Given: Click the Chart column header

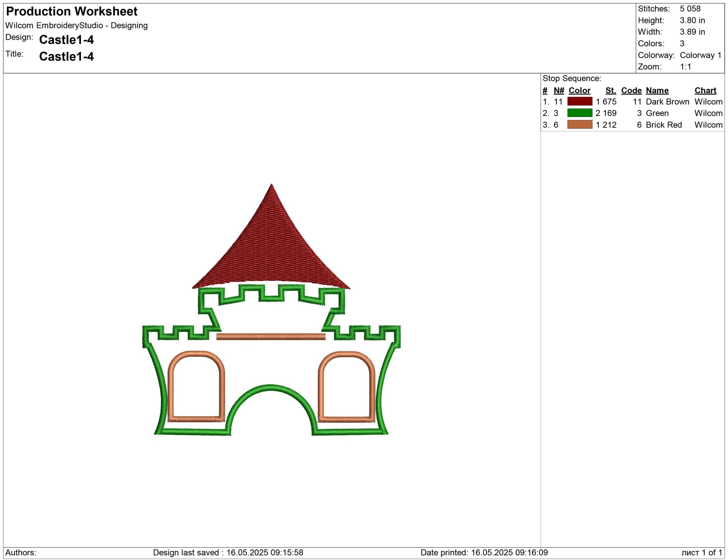Looking at the screenshot, I should [705, 90].
